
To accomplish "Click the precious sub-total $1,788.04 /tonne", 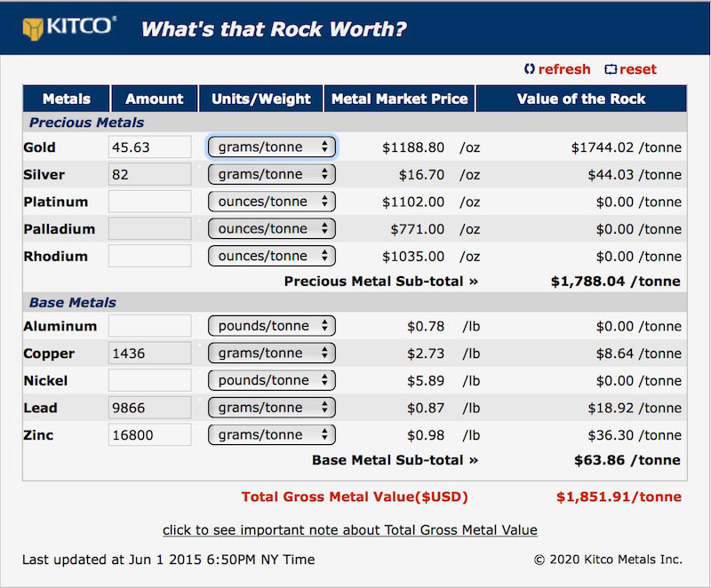I will pos(616,282).
